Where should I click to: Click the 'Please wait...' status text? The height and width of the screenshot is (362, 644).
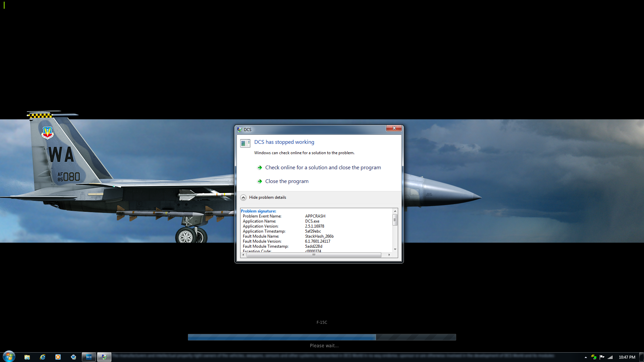click(x=324, y=346)
